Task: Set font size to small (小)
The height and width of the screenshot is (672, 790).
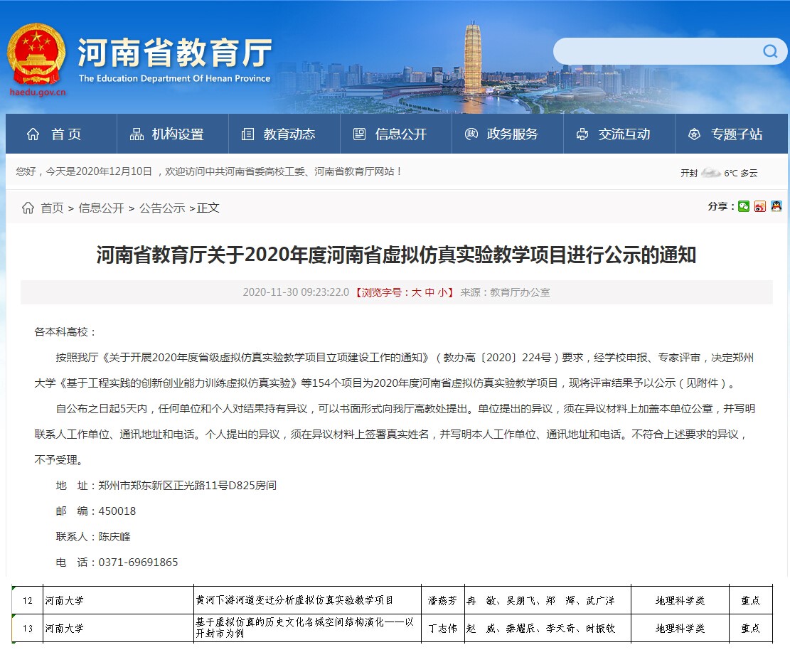Action: tap(442, 292)
